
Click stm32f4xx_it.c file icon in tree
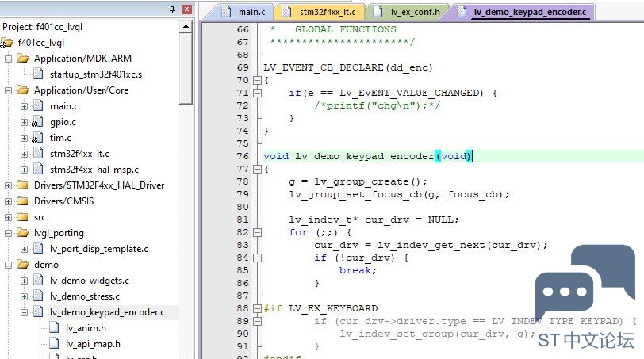(x=38, y=154)
